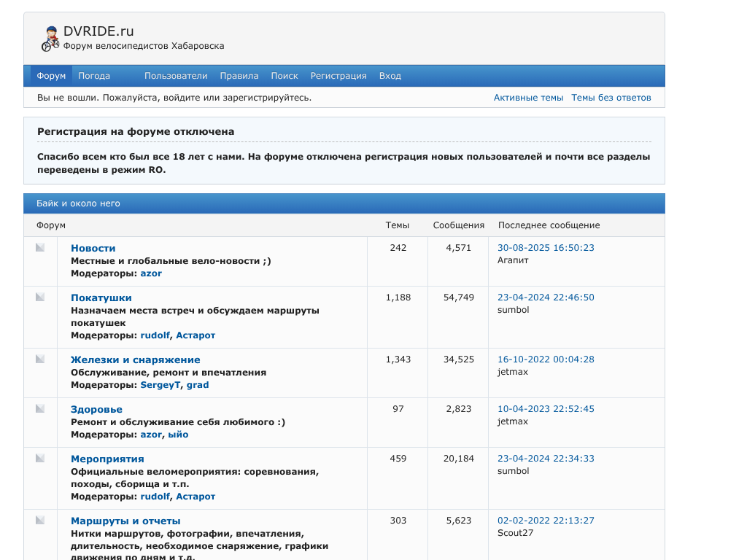Open the Поиск menu item
747x560 pixels.
[285, 76]
